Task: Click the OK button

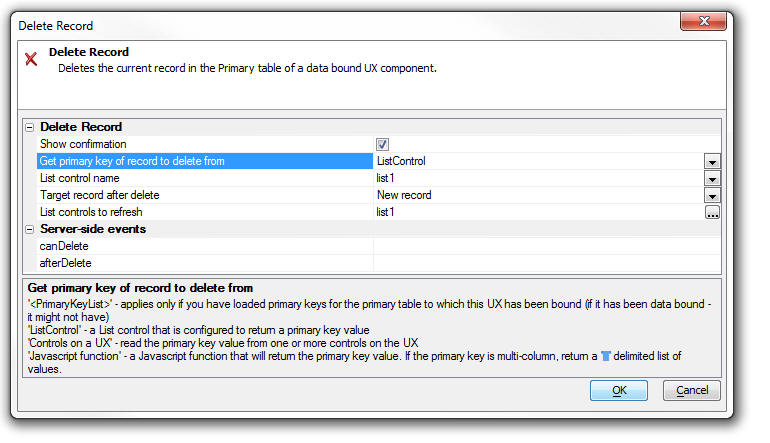Action: point(619,390)
